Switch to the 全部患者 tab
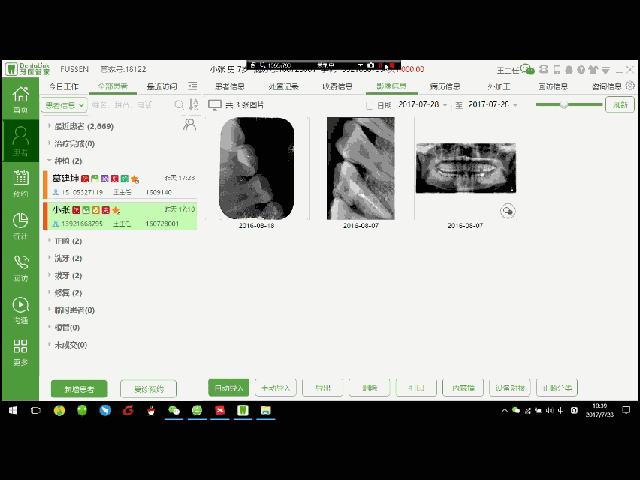Screen dimensions: 640x480 (x=113, y=86)
